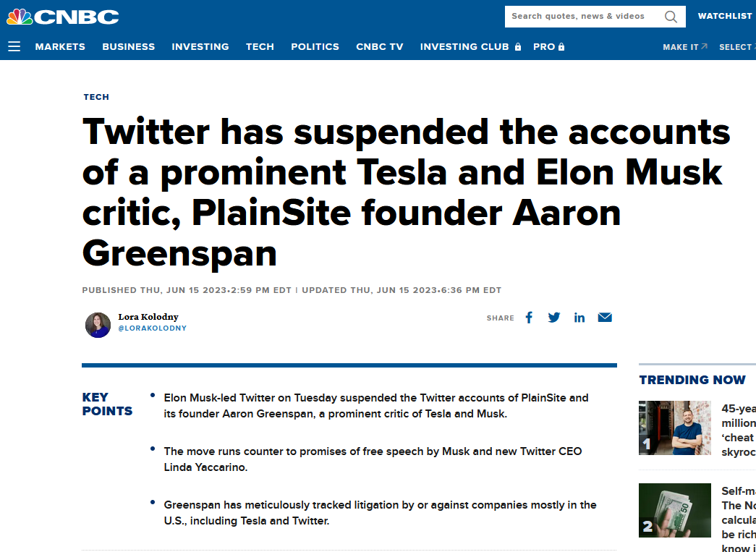The width and height of the screenshot is (756, 552).
Task: Click the CNBC peacock logo
Action: [x=63, y=17]
